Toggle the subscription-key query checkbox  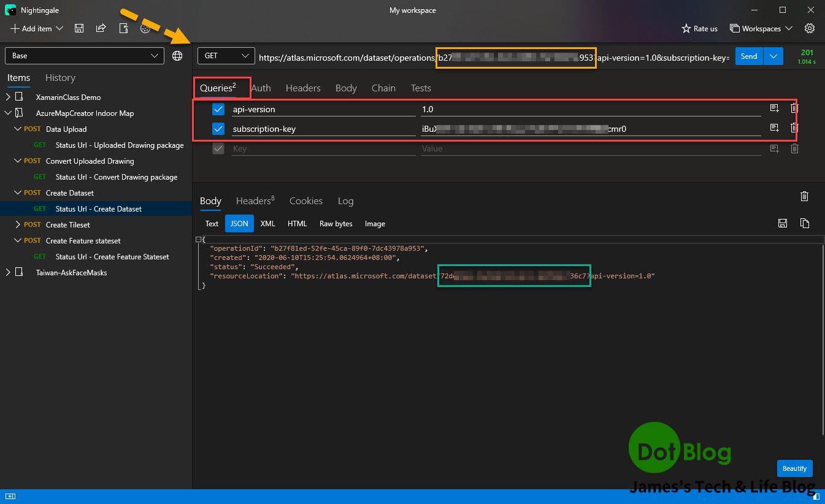click(218, 129)
